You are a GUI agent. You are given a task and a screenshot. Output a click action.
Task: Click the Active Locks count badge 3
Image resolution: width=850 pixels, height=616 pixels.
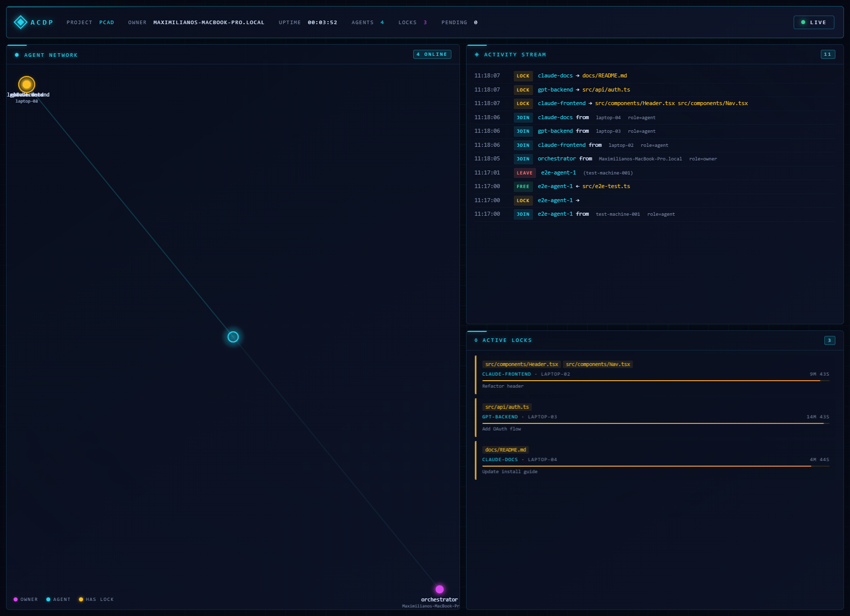[830, 340]
